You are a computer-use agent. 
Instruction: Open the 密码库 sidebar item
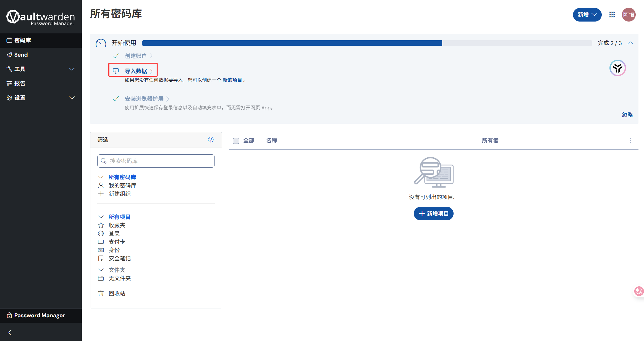click(41, 40)
